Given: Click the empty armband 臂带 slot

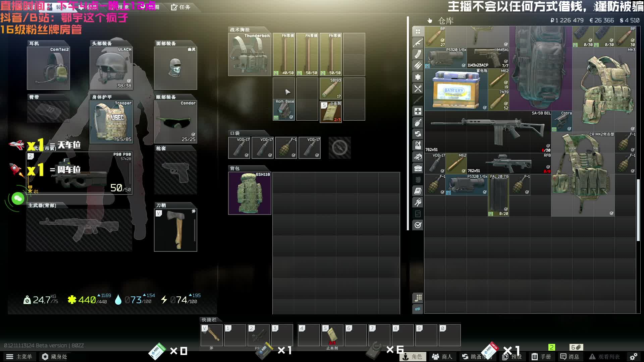Looking at the screenshot, I should click(x=49, y=111).
